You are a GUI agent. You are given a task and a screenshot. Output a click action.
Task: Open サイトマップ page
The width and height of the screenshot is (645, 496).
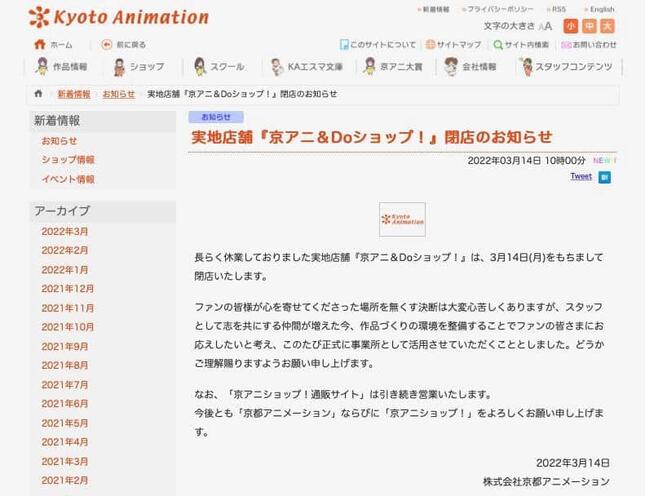click(x=453, y=45)
